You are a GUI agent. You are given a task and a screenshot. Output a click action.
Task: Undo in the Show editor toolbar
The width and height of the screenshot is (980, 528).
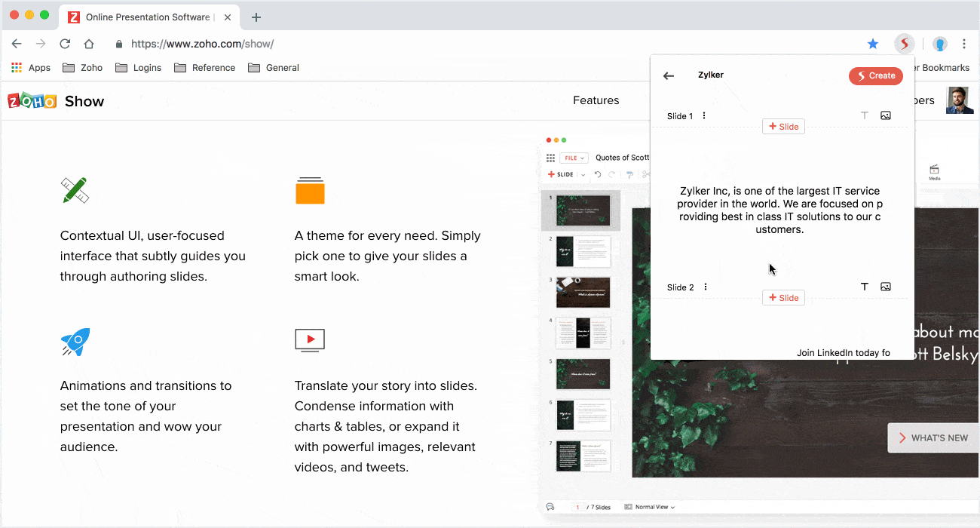(x=598, y=174)
